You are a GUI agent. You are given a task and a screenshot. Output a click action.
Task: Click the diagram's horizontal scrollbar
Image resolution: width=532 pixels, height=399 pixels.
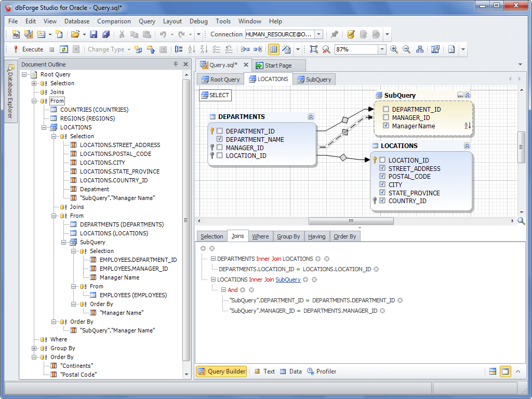click(351, 221)
